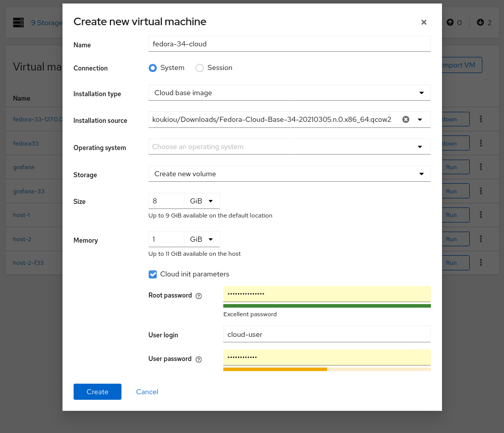This screenshot has height=433, width=504.
Task: Click the Root password help icon
Action: [199, 296]
